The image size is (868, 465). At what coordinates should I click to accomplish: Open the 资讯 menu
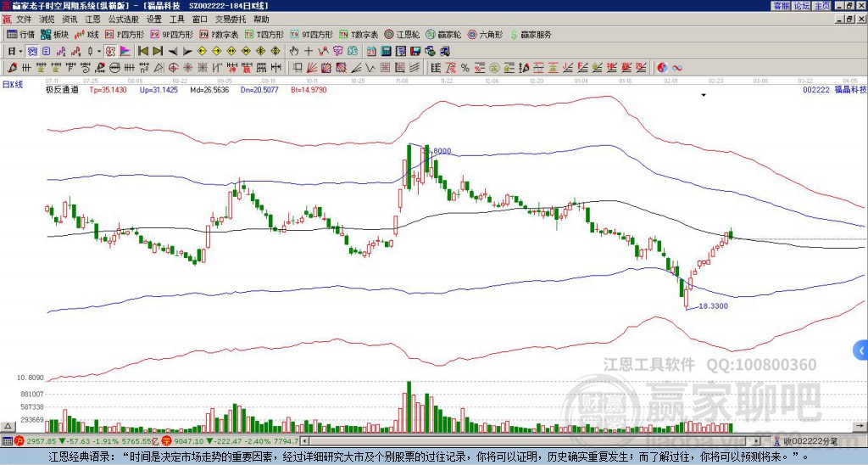[x=70, y=20]
